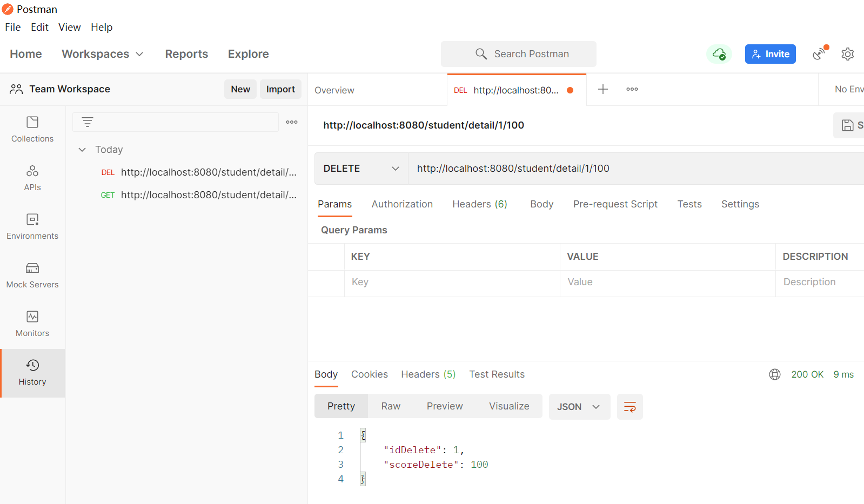
Task: Select the Visualize view
Action: (x=509, y=406)
